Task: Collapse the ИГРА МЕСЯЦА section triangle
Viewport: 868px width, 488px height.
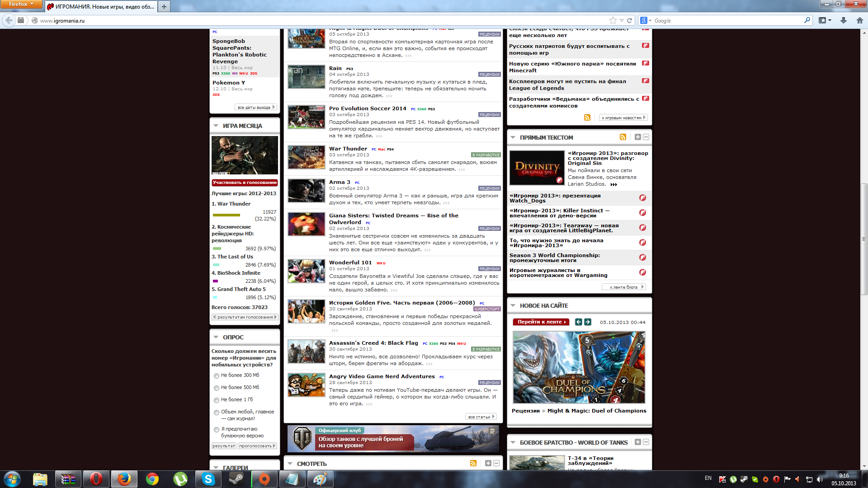Action: pyautogui.click(x=216, y=126)
